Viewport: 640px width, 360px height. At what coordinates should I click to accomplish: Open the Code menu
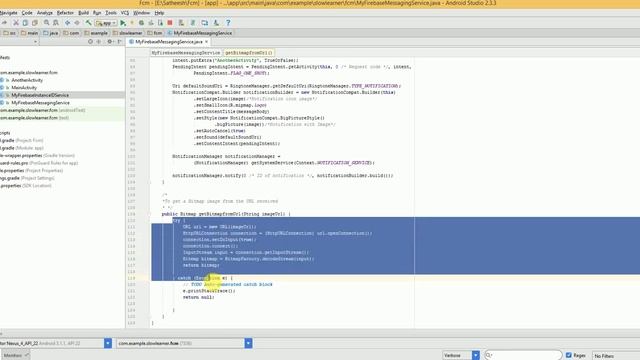tap(27, 13)
